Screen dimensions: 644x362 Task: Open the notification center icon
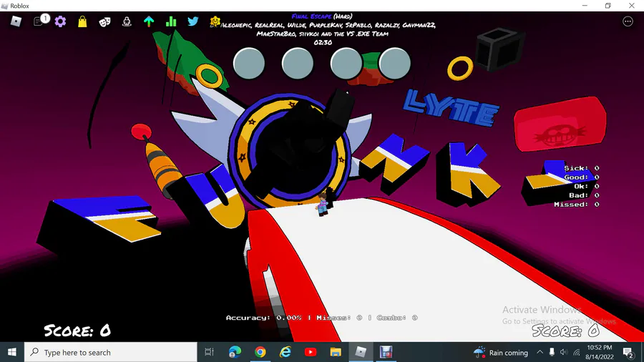tap(628, 352)
